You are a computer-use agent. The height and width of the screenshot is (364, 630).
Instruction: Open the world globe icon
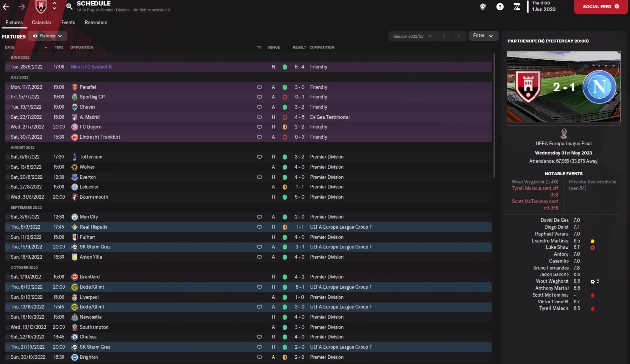[483, 7]
